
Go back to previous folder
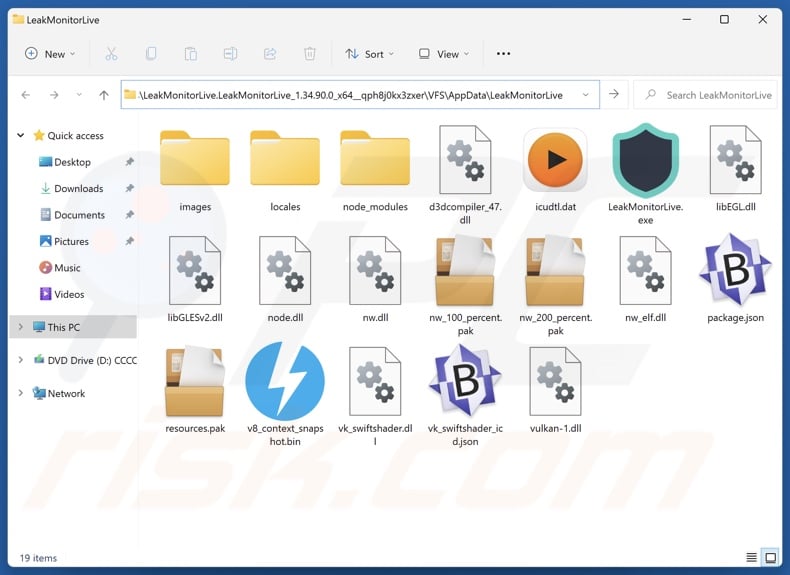(x=26, y=95)
